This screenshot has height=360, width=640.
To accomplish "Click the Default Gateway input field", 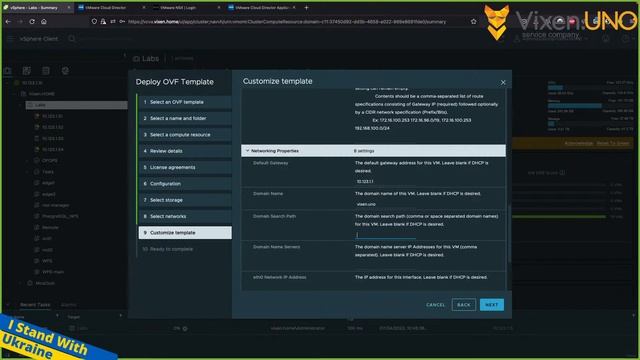I will (386, 181).
